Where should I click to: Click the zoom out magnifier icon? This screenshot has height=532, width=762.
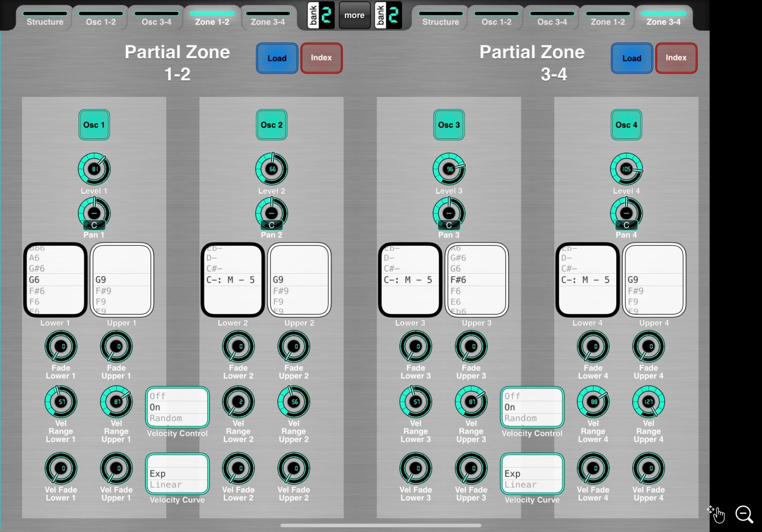[x=744, y=515]
